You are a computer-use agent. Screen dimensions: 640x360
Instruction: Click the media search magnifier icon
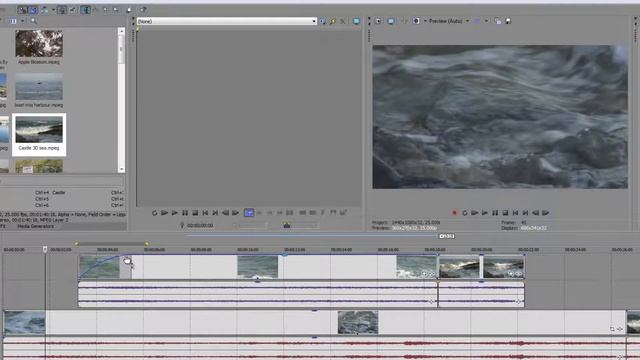tap(33, 21)
